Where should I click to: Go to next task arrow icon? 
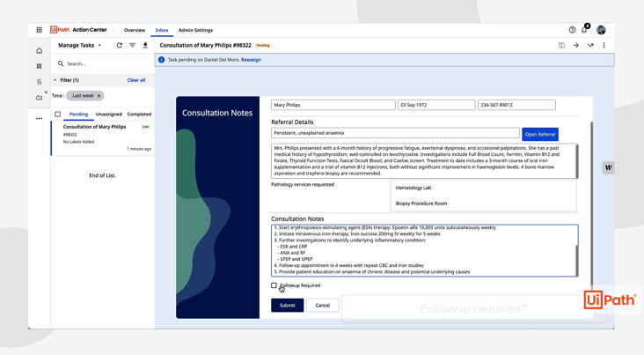tap(576, 45)
